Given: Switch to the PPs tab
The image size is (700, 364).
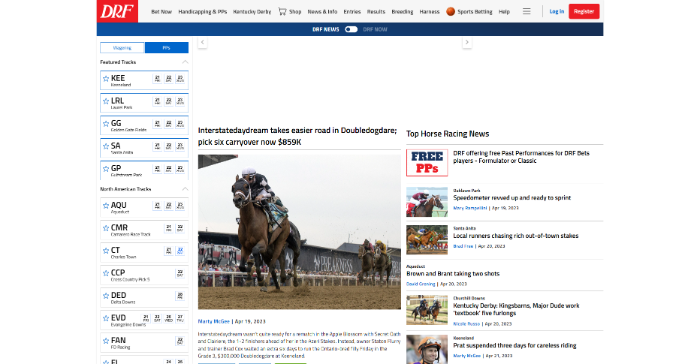Looking at the screenshot, I should pos(167,48).
